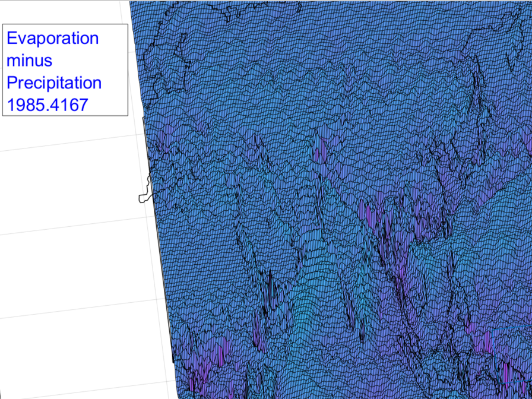Click the 'Precipitation' label text
532x399 pixels.
click(x=54, y=84)
